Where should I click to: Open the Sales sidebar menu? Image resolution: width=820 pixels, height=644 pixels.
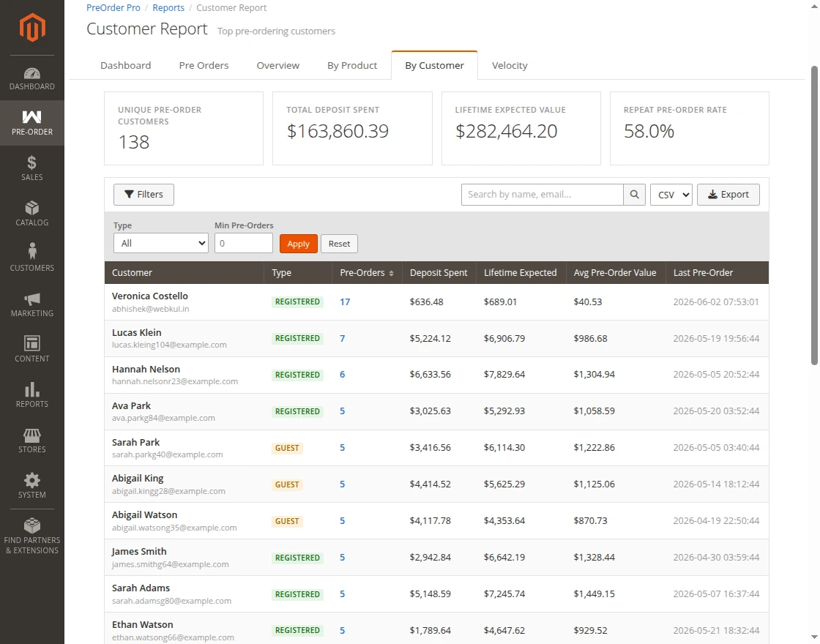pyautogui.click(x=32, y=168)
